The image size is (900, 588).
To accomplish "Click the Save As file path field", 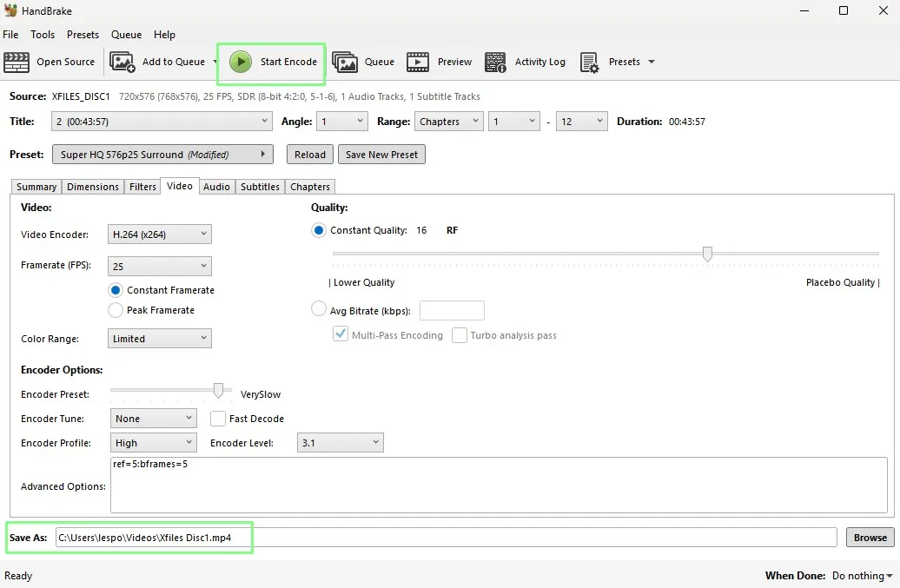I will pos(446,538).
